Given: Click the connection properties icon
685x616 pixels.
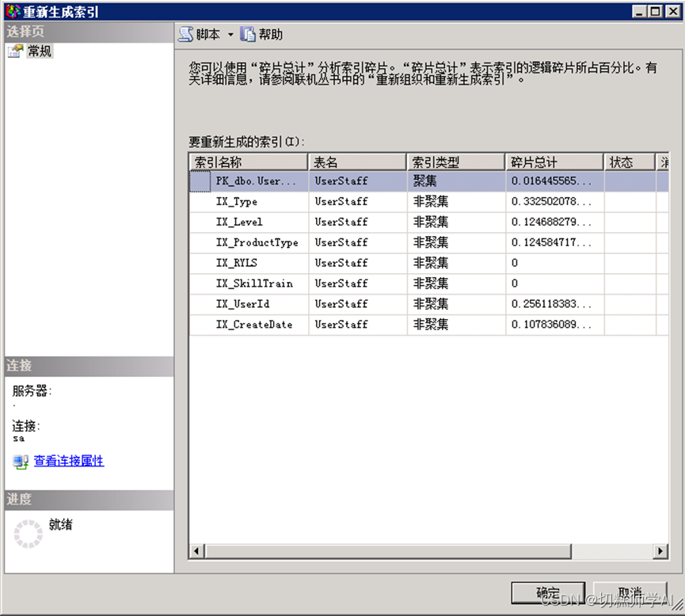Looking at the screenshot, I should 21,462.
